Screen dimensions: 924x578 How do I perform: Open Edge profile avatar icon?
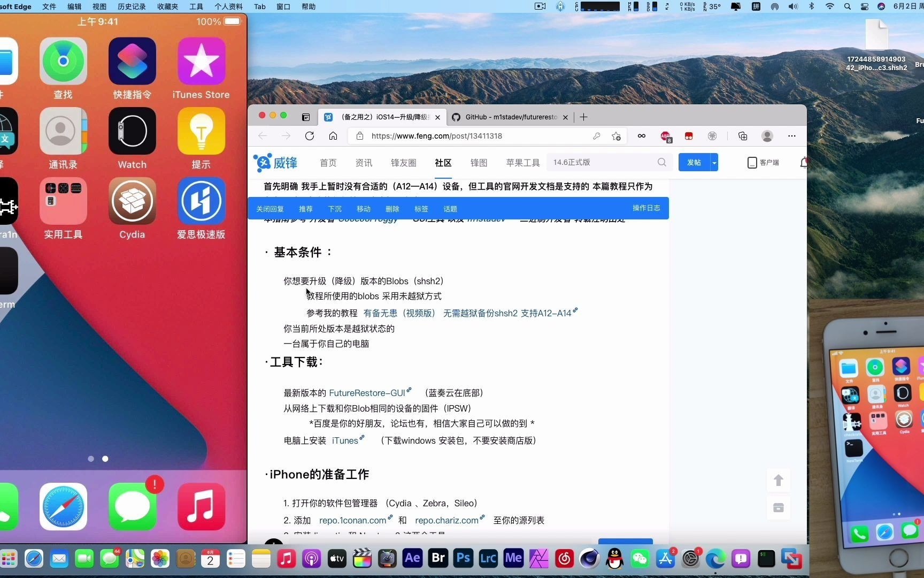[x=767, y=136]
